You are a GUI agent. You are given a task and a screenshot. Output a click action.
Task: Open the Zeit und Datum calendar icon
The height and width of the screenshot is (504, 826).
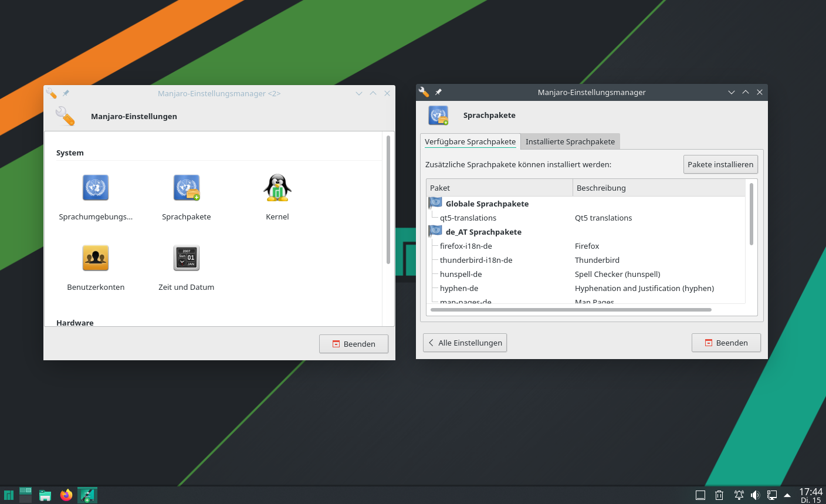[186, 258]
